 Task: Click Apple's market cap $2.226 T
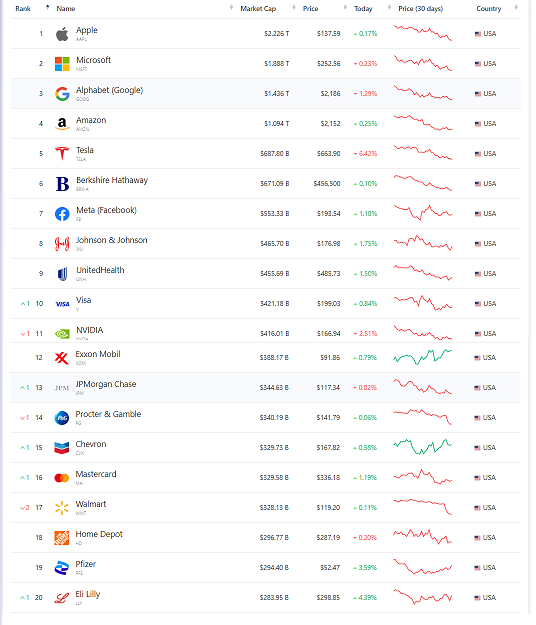[x=277, y=34]
